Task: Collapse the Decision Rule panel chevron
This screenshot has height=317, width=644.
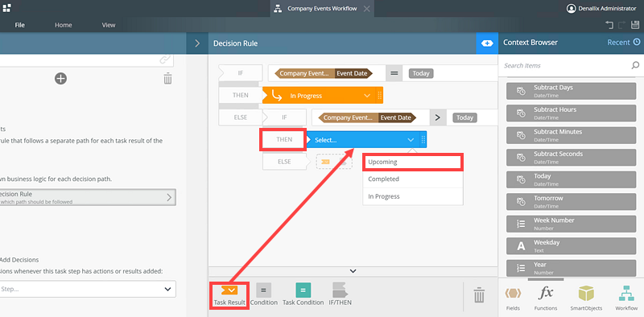Action: click(x=197, y=43)
